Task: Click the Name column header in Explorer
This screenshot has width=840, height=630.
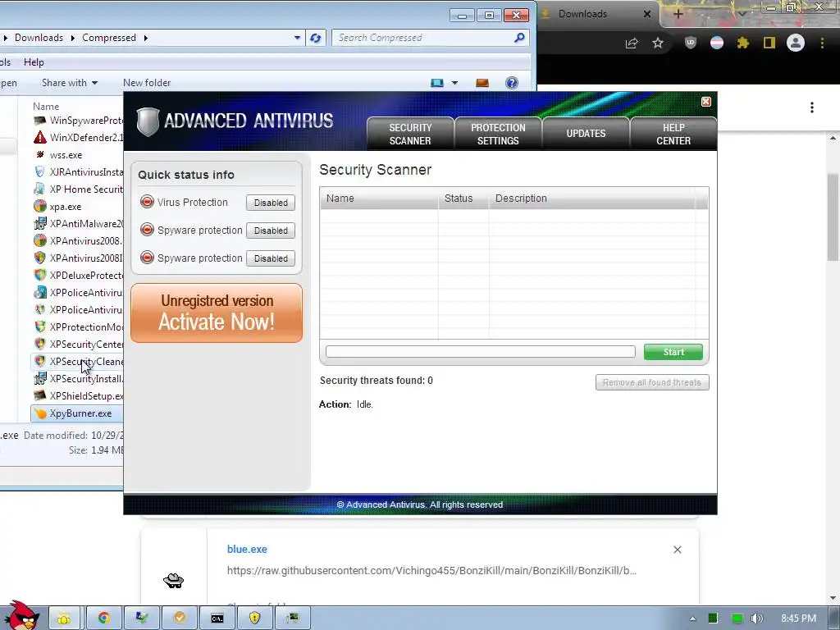Action: [46, 106]
